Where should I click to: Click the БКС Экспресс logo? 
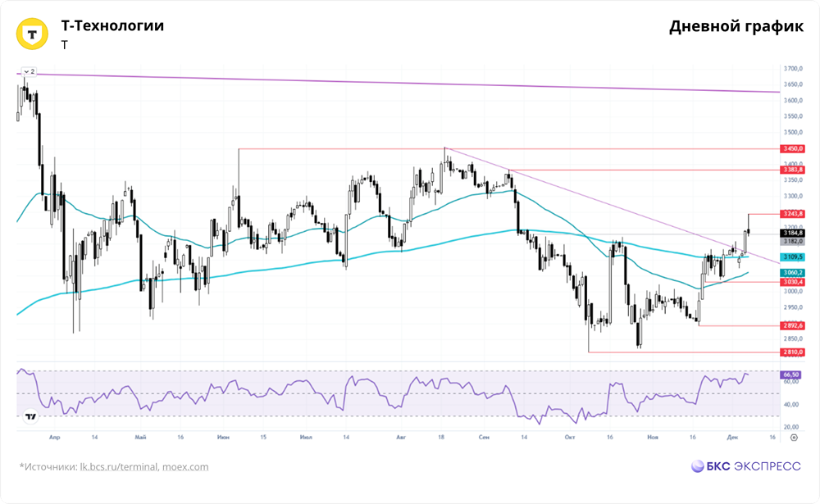pyautogui.click(x=745, y=466)
